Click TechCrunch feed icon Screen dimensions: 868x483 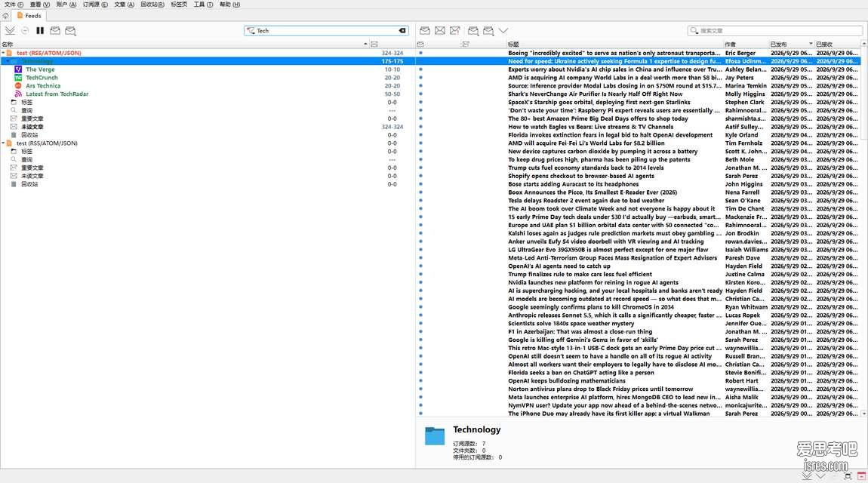pos(18,78)
